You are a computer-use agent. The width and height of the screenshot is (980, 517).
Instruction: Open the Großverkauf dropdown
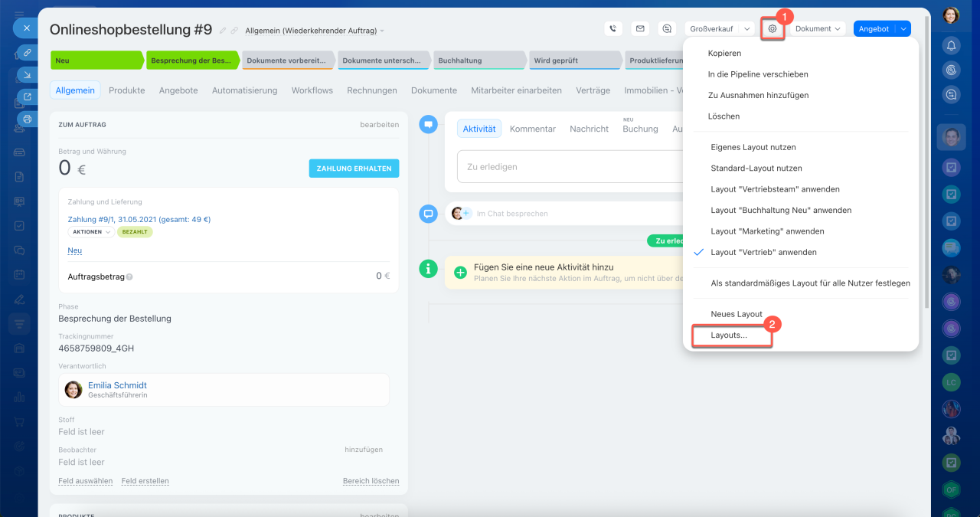tap(720, 29)
